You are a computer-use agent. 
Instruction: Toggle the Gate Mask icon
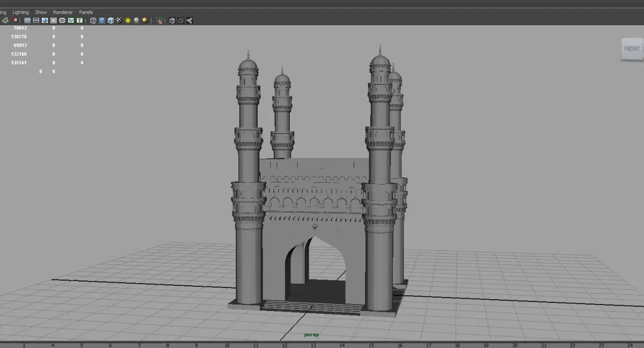click(53, 20)
